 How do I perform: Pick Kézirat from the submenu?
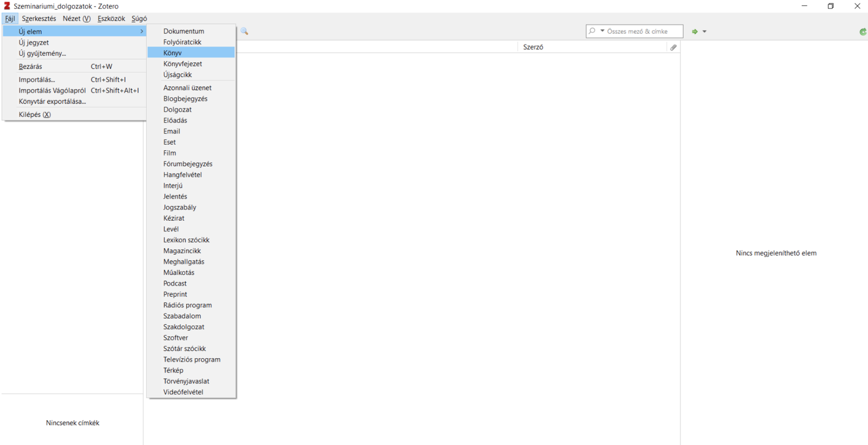point(191,217)
